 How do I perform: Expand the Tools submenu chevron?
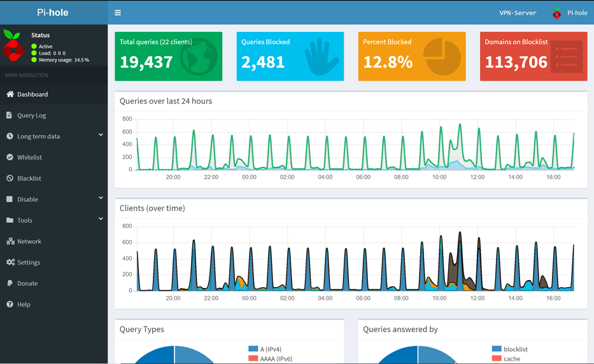[x=101, y=218]
